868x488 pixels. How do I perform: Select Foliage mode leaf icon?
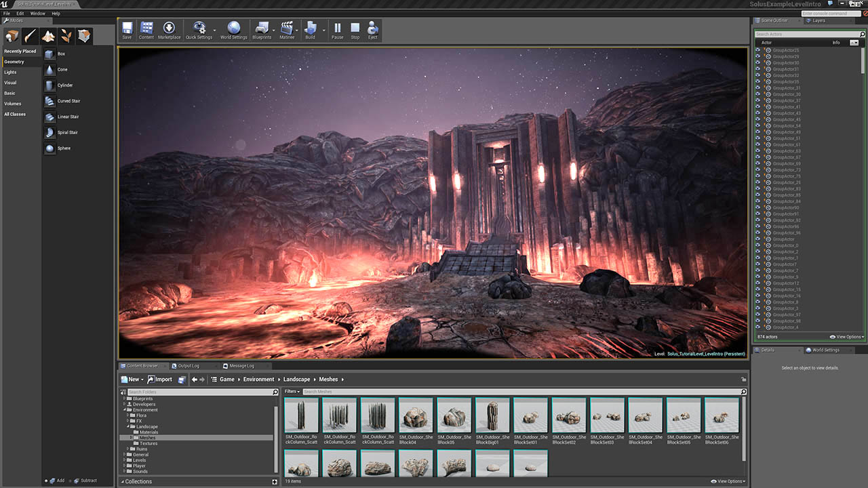click(x=66, y=36)
